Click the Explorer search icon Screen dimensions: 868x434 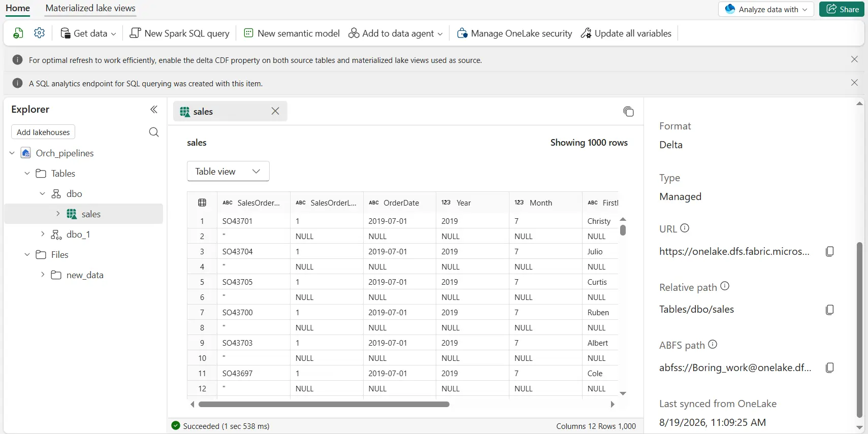click(x=154, y=132)
